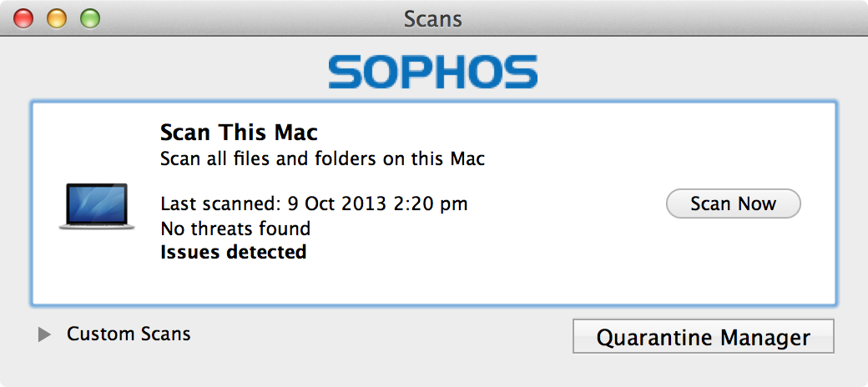Click the blue Sophos logo
This screenshot has height=387, width=868.
click(x=432, y=72)
